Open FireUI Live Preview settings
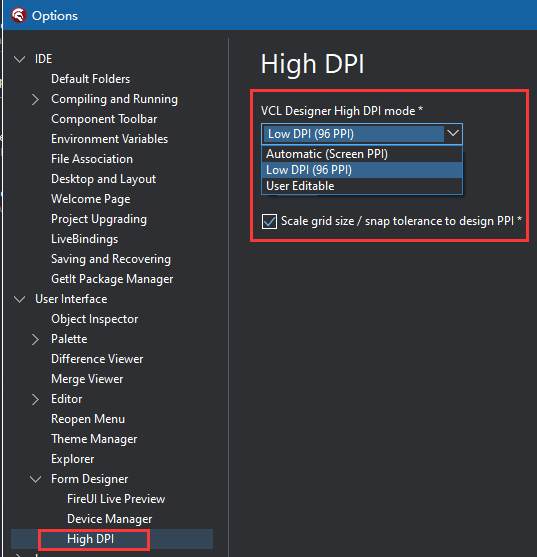537x557 pixels. coord(116,499)
